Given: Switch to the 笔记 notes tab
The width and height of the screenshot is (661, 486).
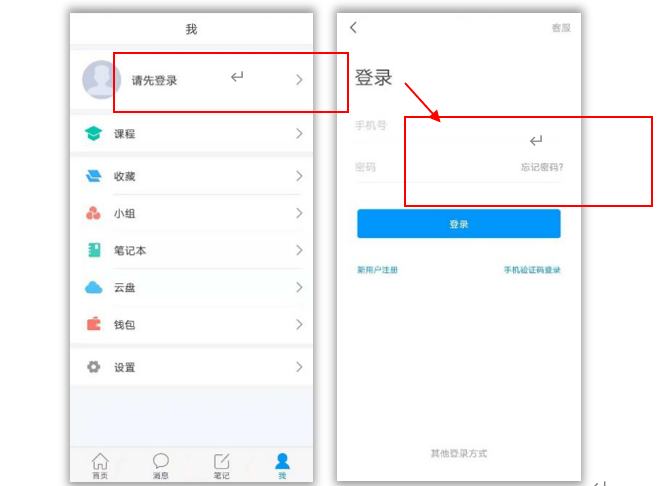Looking at the screenshot, I should coord(221,466).
